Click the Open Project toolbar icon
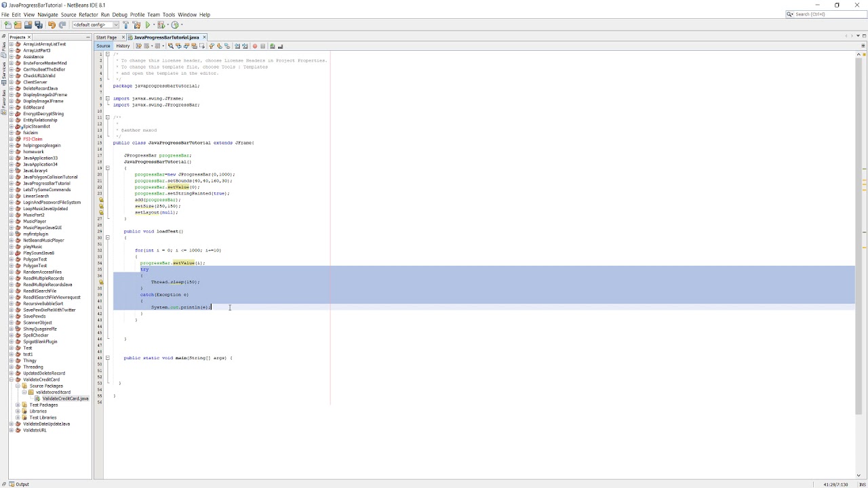This screenshot has height=488, width=868. tap(28, 25)
